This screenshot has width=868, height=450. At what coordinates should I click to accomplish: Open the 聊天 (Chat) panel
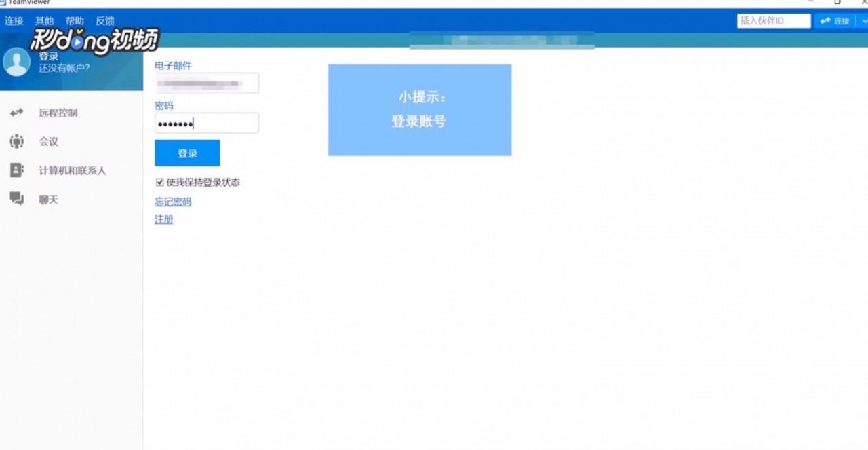(x=48, y=199)
